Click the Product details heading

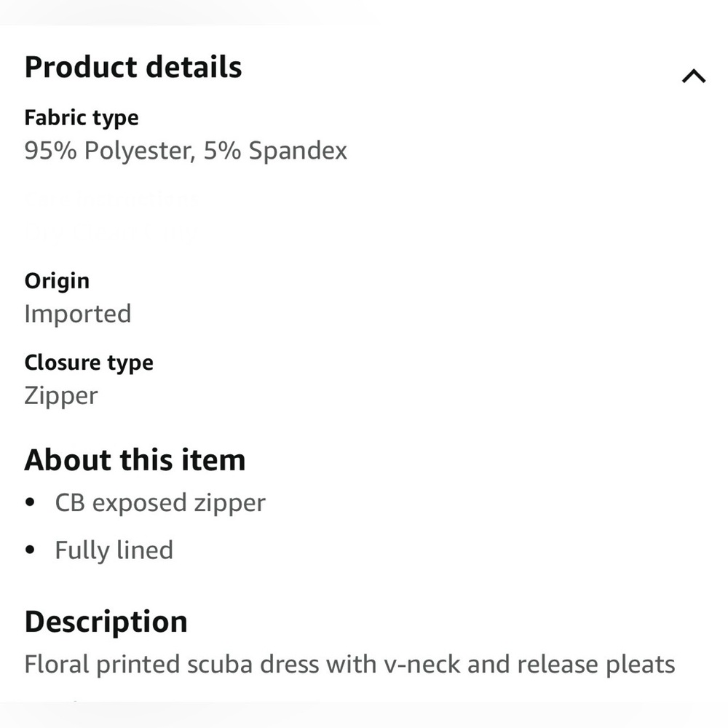click(x=133, y=67)
